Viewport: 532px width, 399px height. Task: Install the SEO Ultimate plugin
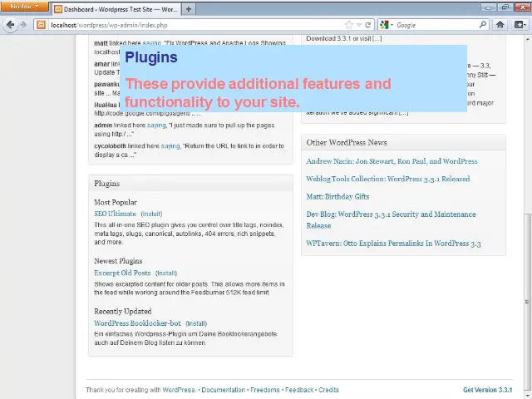click(x=151, y=214)
